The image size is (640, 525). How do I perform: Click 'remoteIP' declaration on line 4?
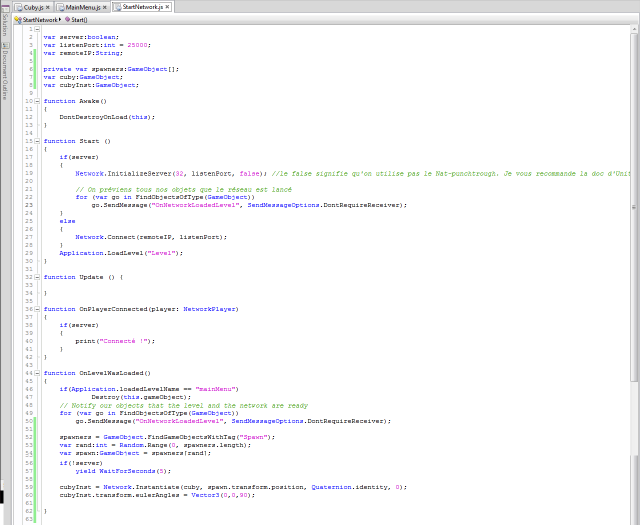pyautogui.click(x=76, y=53)
